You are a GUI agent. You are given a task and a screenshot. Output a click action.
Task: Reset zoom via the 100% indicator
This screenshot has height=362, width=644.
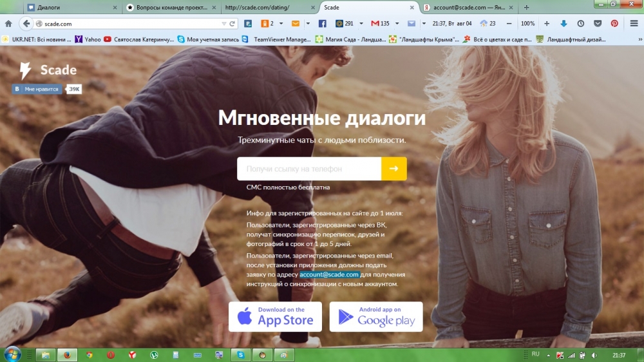tap(528, 24)
